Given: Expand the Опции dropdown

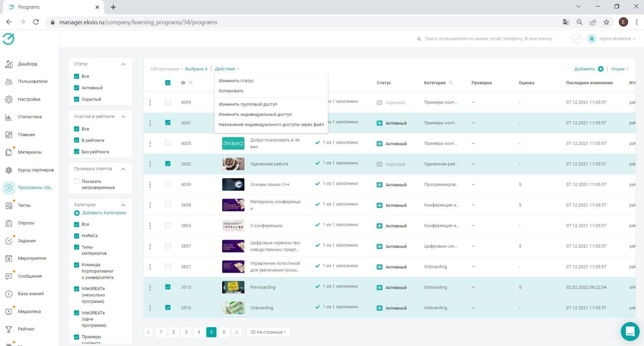Looking at the screenshot, I should (x=619, y=69).
